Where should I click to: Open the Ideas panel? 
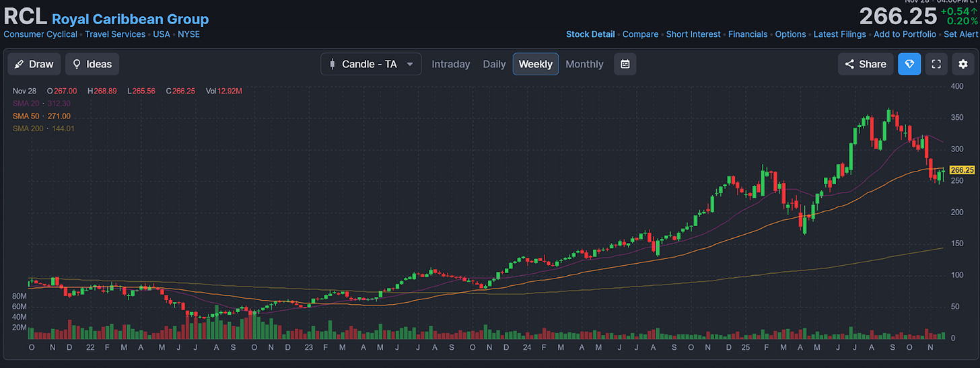[92, 64]
